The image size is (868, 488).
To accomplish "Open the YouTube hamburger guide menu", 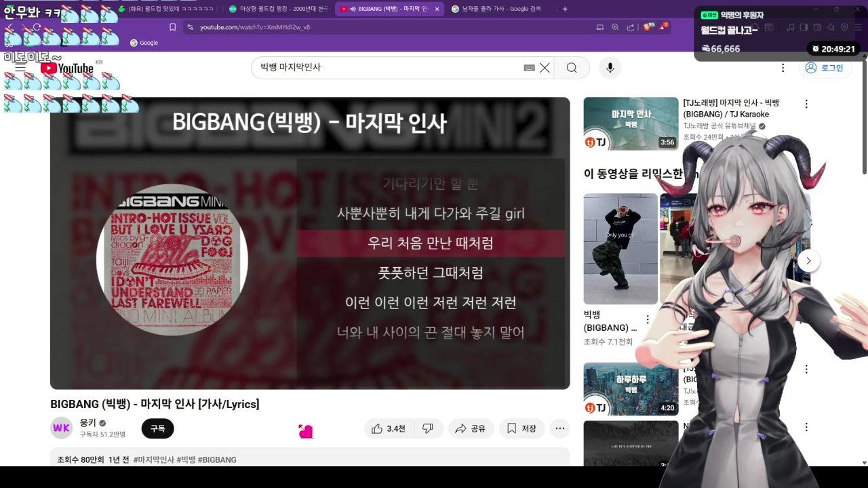I will click(20, 67).
